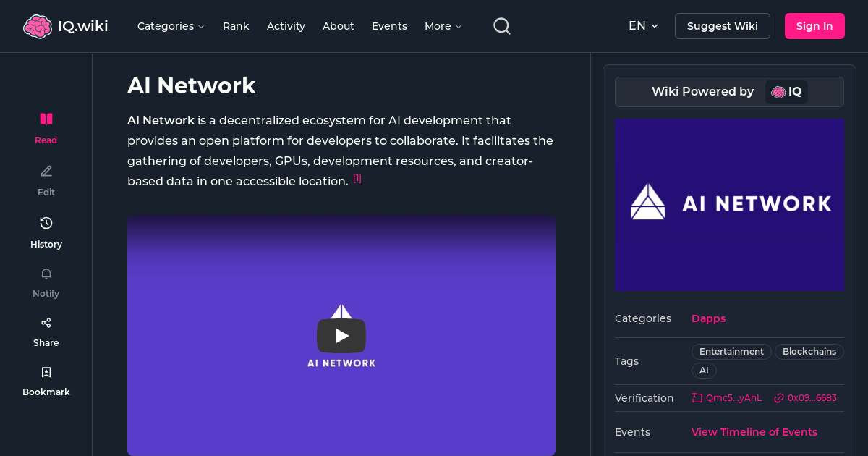The width and height of the screenshot is (868, 456).
Task: Open the Rank page
Action: coord(236,25)
